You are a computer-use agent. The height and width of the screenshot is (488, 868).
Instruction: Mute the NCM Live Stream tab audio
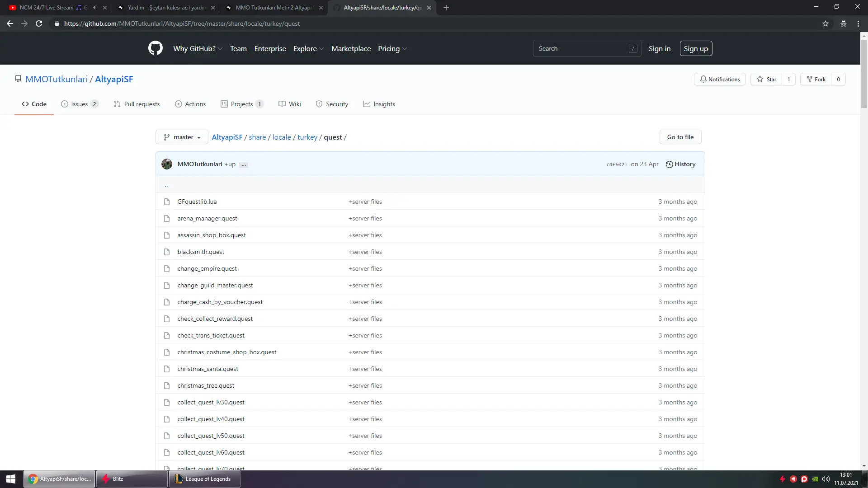click(x=95, y=8)
